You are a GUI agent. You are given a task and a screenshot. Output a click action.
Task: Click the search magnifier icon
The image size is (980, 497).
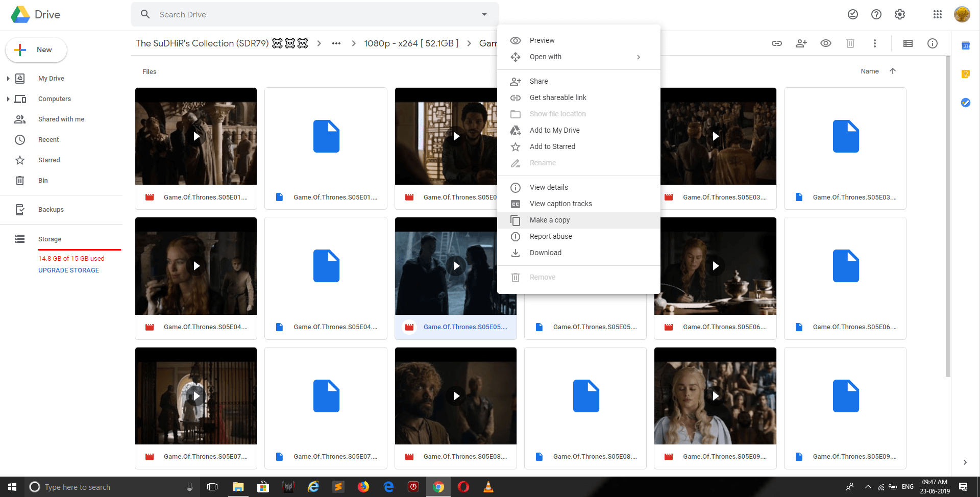tap(145, 14)
